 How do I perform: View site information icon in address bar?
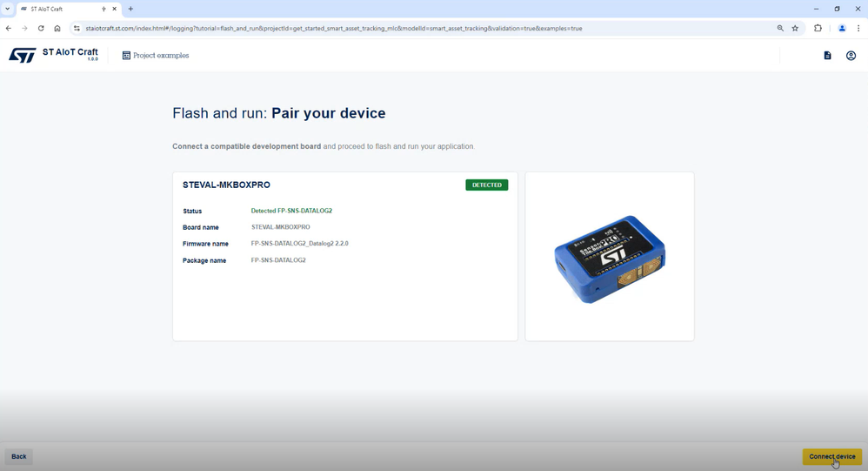tap(77, 28)
